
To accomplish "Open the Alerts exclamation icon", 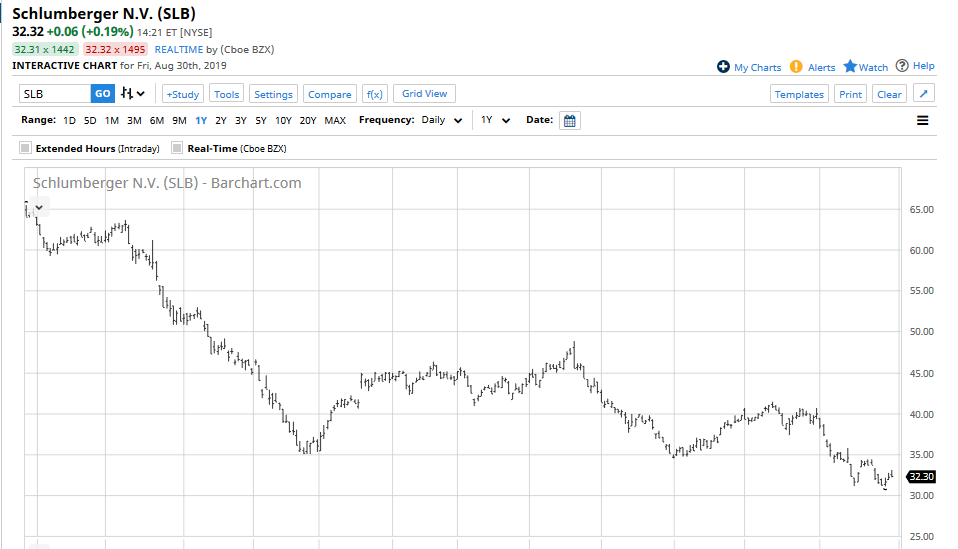I will 795,67.
